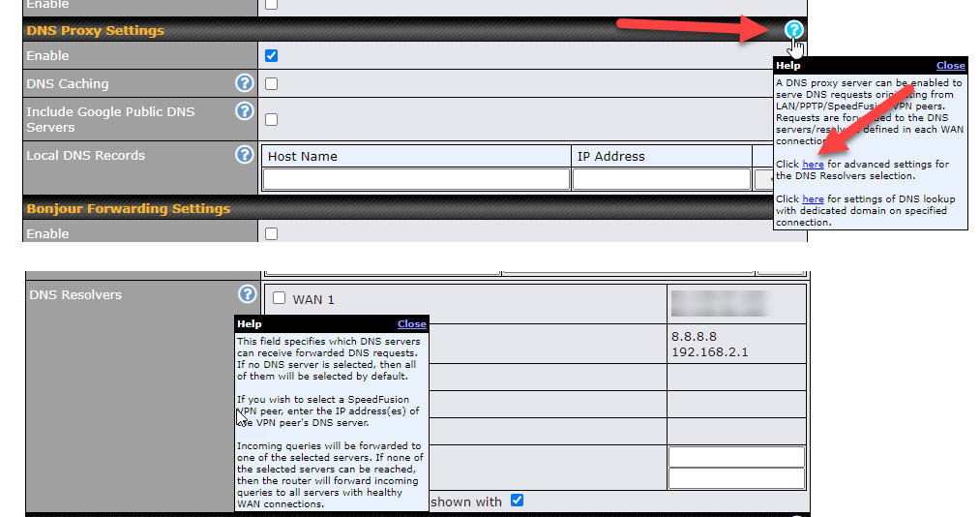Viewport: 980px width, 517px height.
Task: Close the DNS Resolvers help popup
Action: [x=411, y=324]
